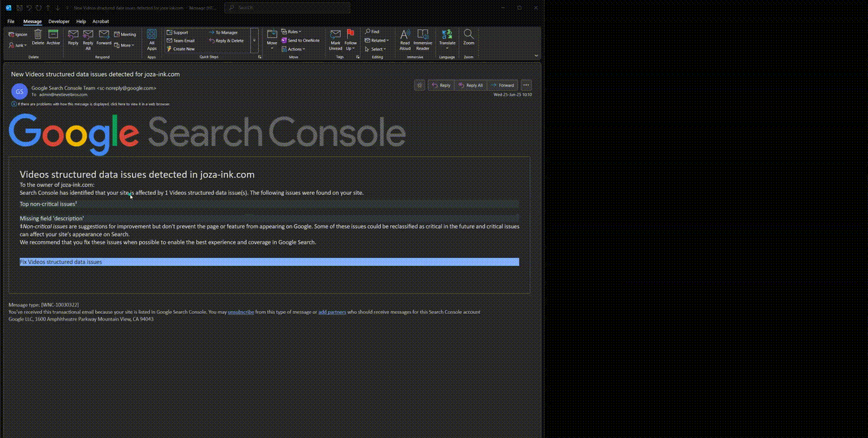The height and width of the screenshot is (438, 868).
Task: Click the unsubscribe link in the footer
Action: click(x=240, y=312)
